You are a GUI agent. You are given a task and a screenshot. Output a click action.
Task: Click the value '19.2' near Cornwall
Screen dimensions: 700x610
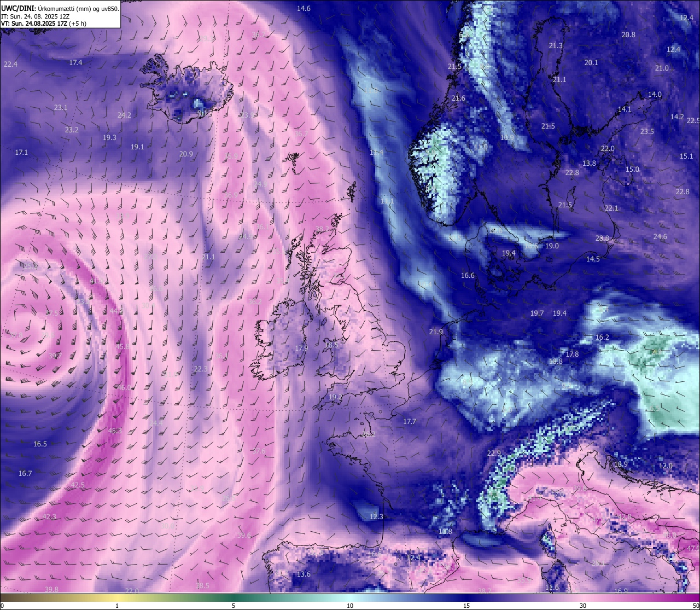tap(335, 397)
